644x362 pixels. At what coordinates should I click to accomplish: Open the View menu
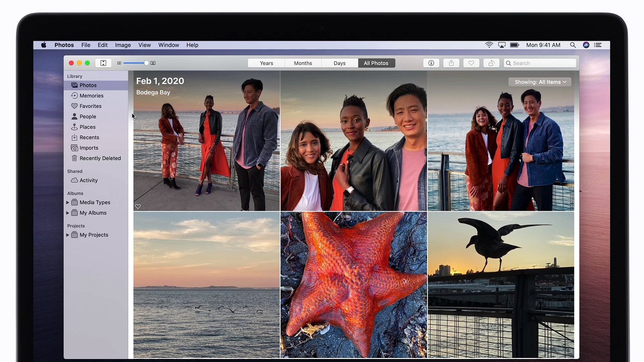tap(144, 45)
